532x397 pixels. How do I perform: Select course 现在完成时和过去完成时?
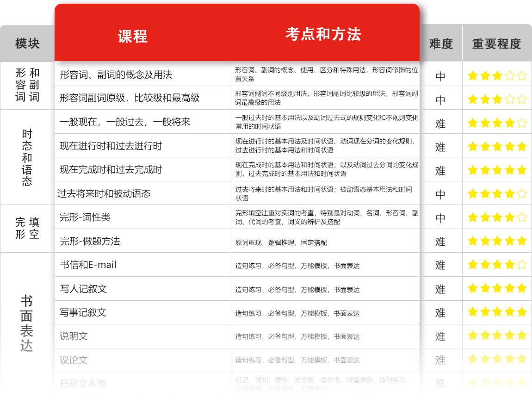point(111,169)
